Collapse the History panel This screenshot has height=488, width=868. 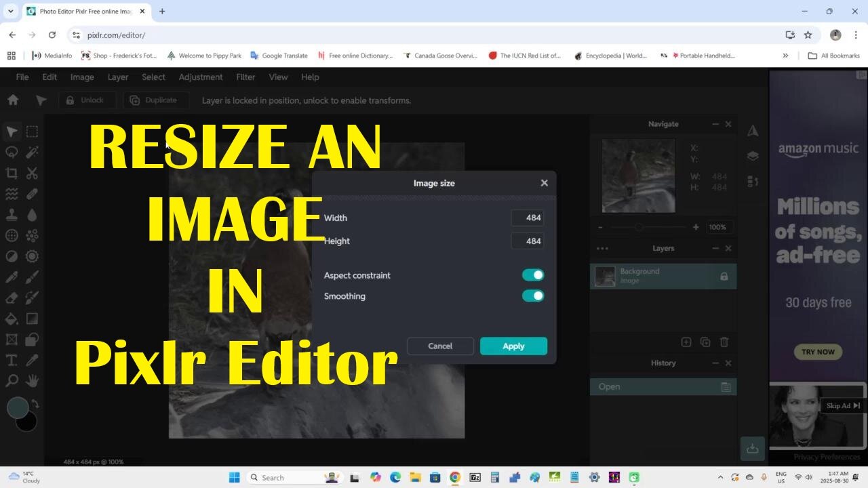coord(715,363)
